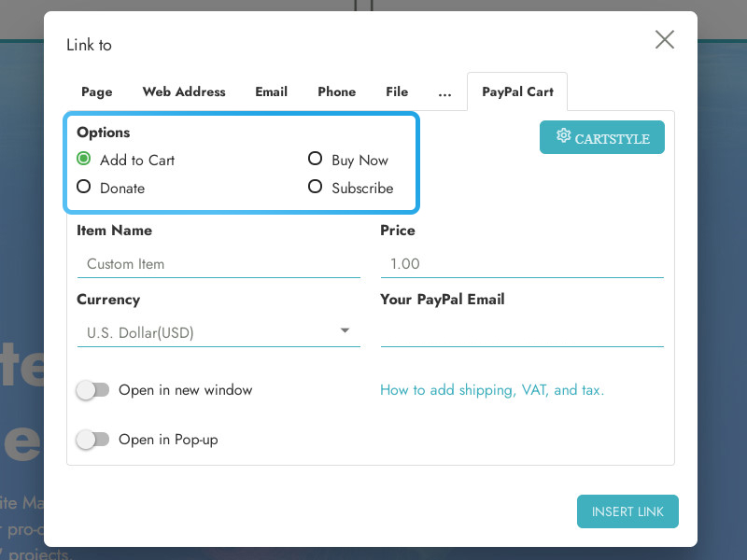Click the INSERT LINK button
This screenshot has height=560, width=747.
[x=627, y=511]
